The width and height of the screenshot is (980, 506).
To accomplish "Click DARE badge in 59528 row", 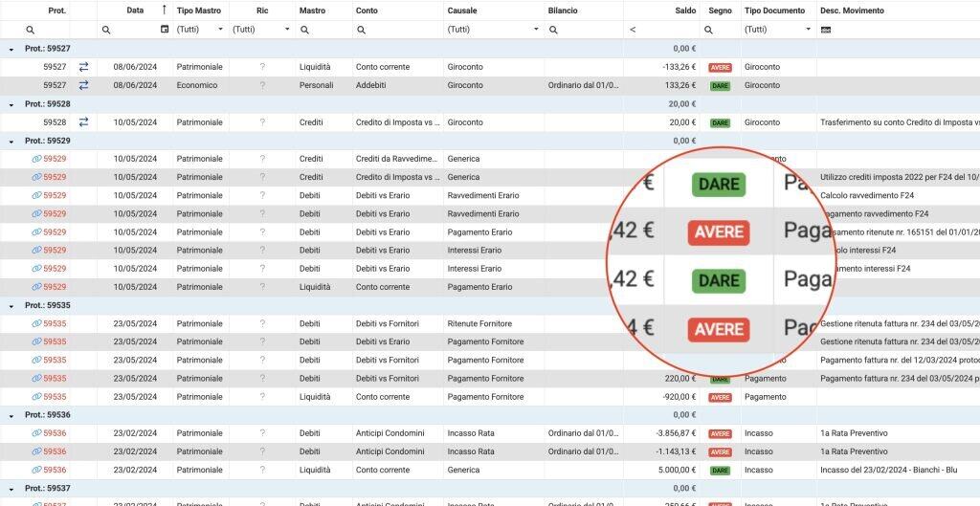I will (x=720, y=123).
